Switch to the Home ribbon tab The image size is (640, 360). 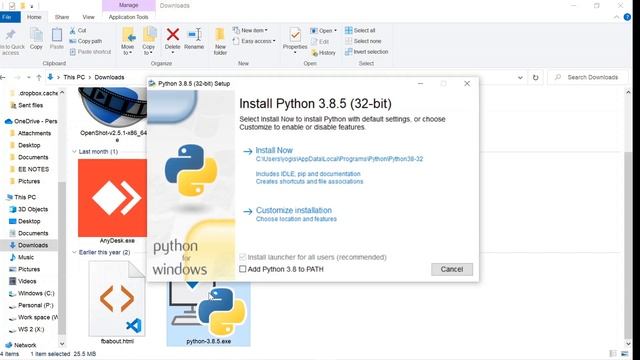click(x=34, y=17)
